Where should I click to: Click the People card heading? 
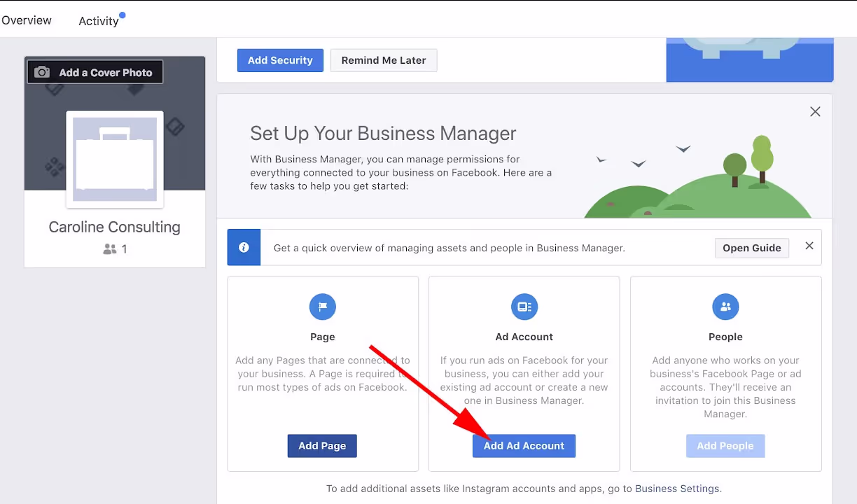pos(725,337)
